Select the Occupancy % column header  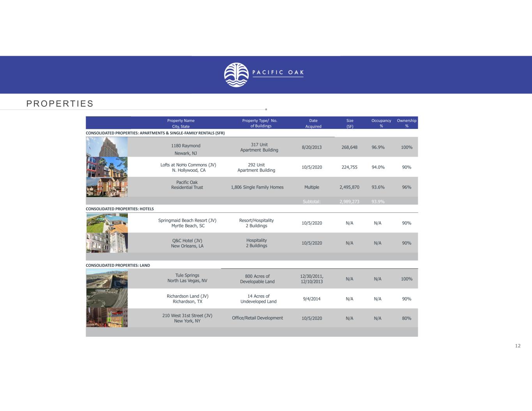pyautogui.click(x=381, y=123)
